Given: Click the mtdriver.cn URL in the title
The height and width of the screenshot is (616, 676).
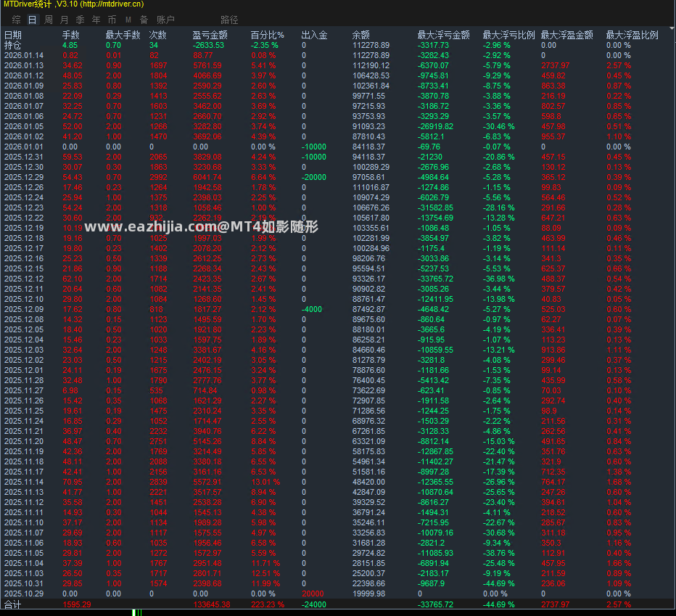Looking at the screenshot, I should pyautogui.click(x=112, y=4).
